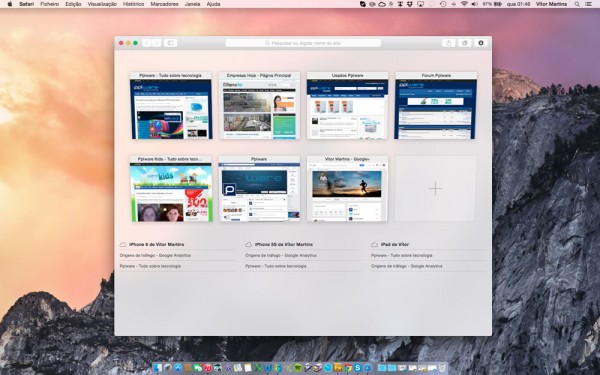
Task: Open Origens de tráfego under iPad de Vitor
Action: (406, 266)
